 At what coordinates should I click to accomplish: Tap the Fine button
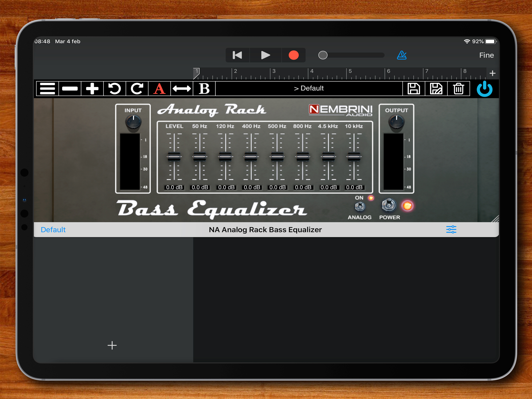pos(486,55)
